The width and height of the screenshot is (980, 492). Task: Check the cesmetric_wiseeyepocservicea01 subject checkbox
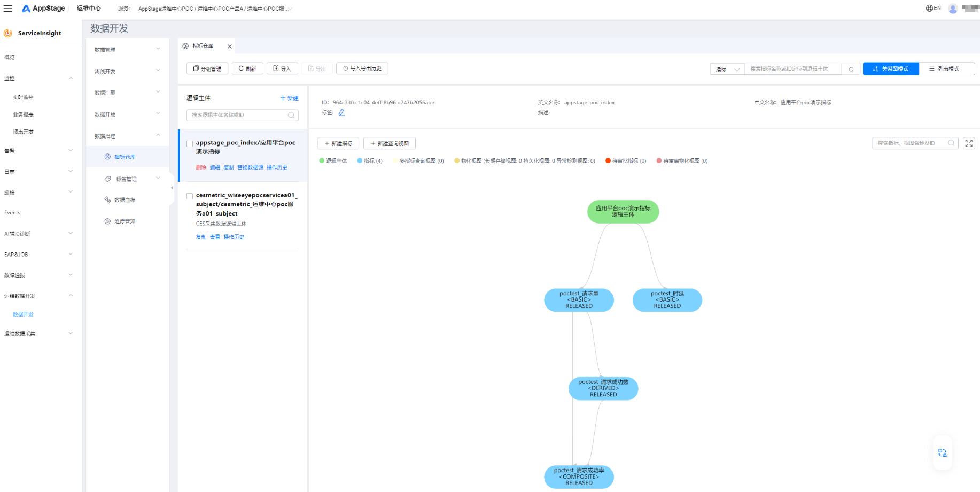(190, 196)
